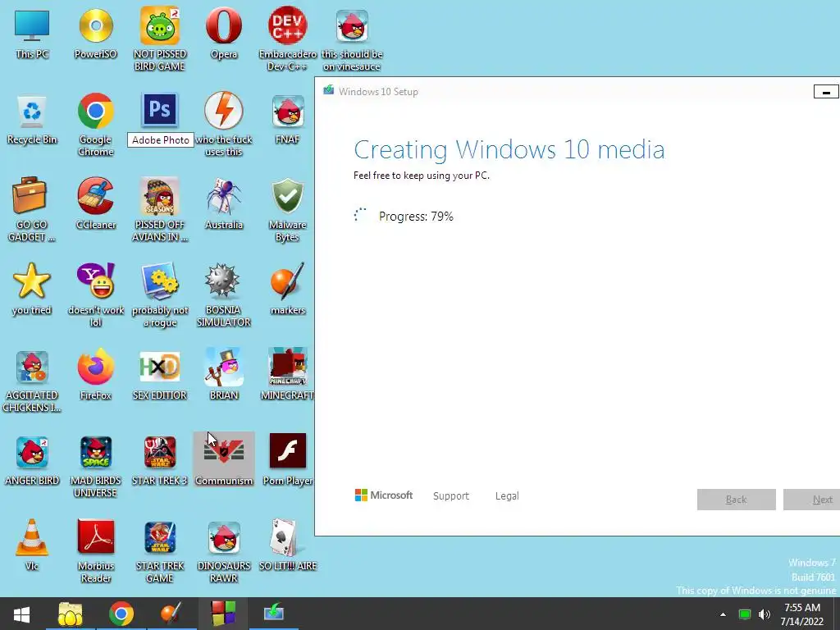The width and height of the screenshot is (840, 630).
Task: Open the paint marker taskbar icon
Action: [171, 614]
